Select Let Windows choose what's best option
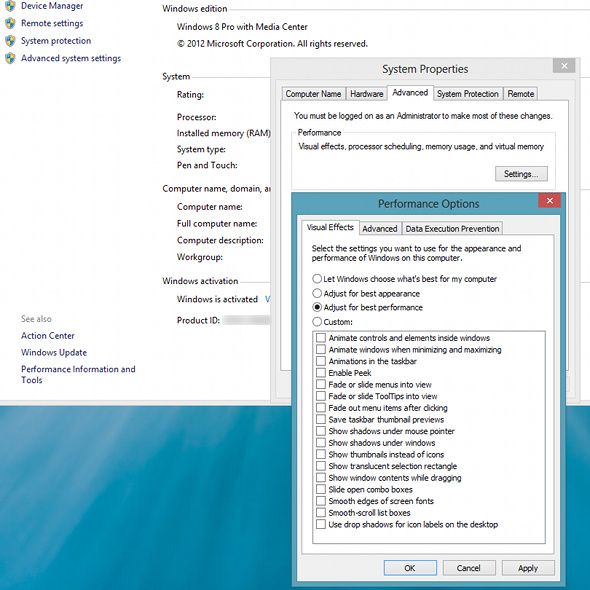The height and width of the screenshot is (590, 590). tap(404, 279)
